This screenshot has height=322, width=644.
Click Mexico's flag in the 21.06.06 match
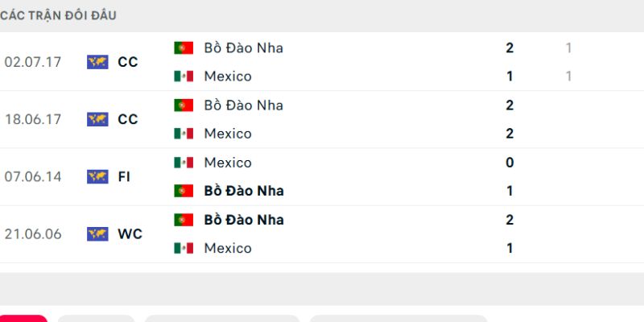tap(184, 248)
